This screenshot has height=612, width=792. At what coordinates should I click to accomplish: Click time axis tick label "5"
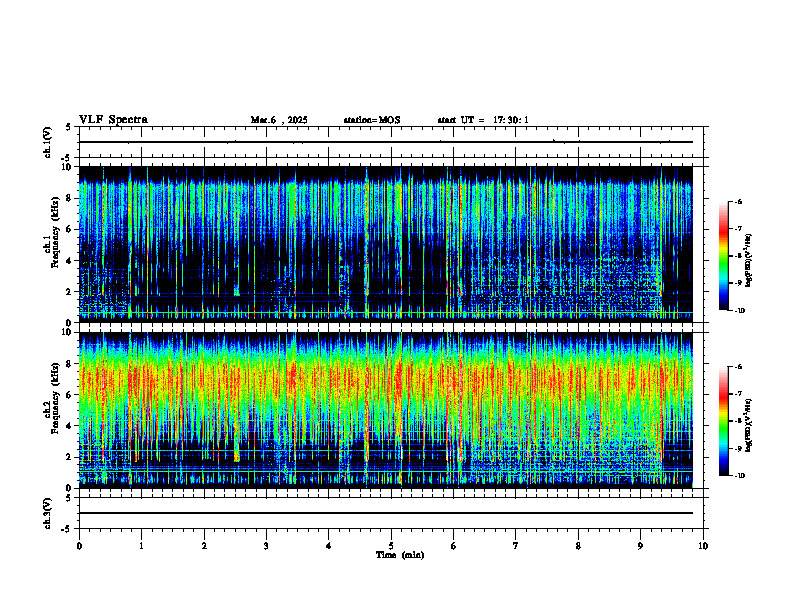391,546
